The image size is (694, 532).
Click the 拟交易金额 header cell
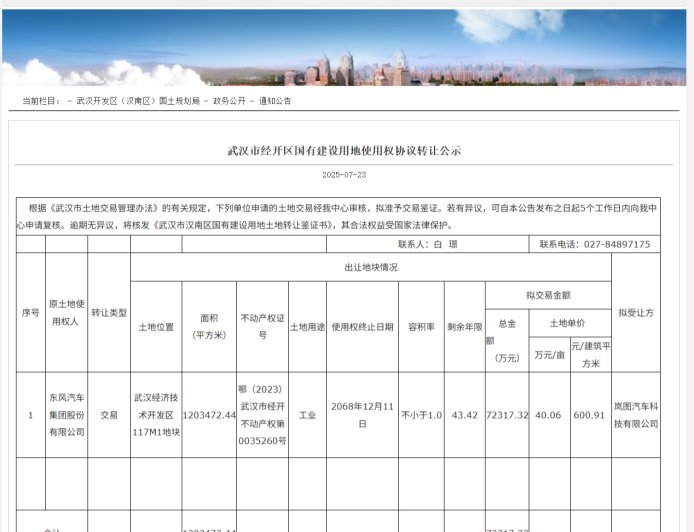click(548, 295)
